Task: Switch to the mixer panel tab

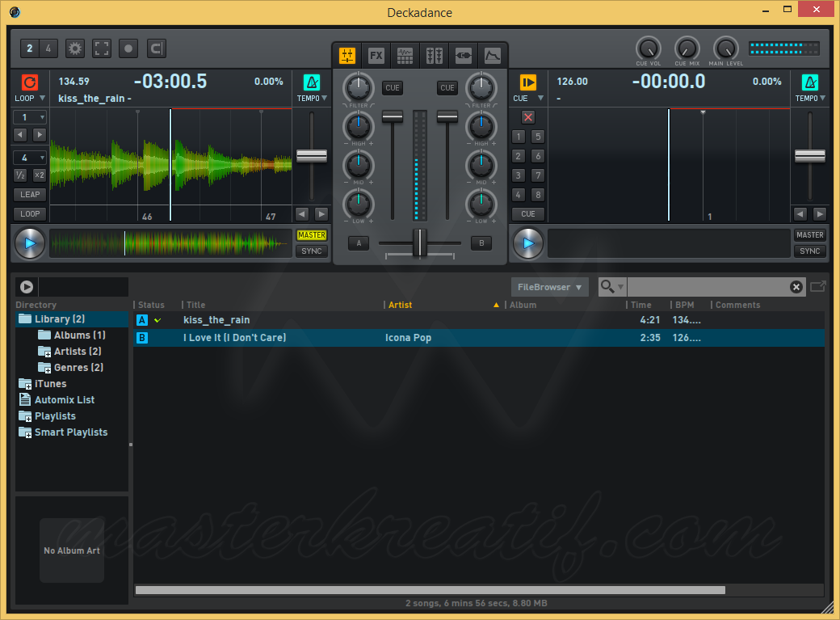Action: [347, 55]
